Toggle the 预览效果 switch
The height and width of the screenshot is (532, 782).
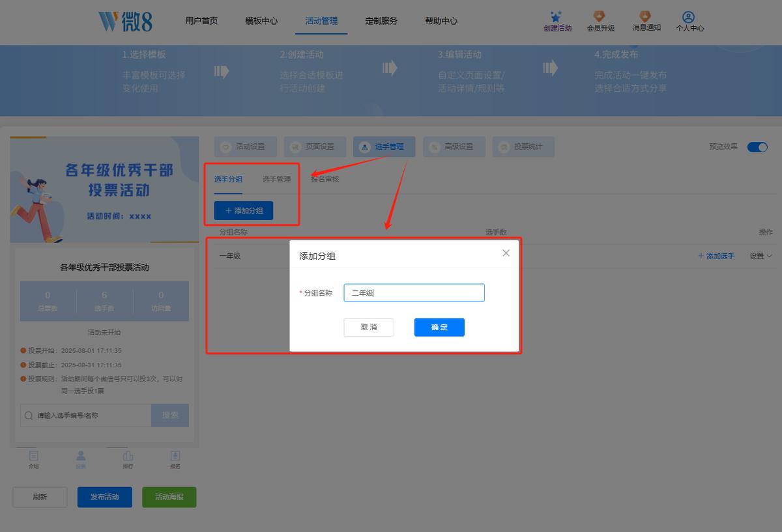(757, 147)
